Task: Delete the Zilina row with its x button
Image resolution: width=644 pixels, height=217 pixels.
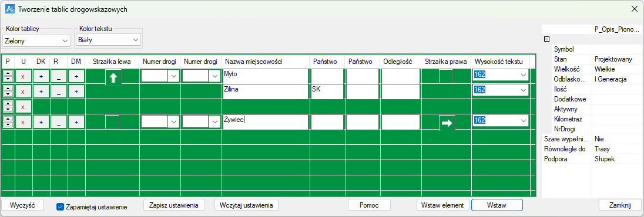Action: (23, 91)
